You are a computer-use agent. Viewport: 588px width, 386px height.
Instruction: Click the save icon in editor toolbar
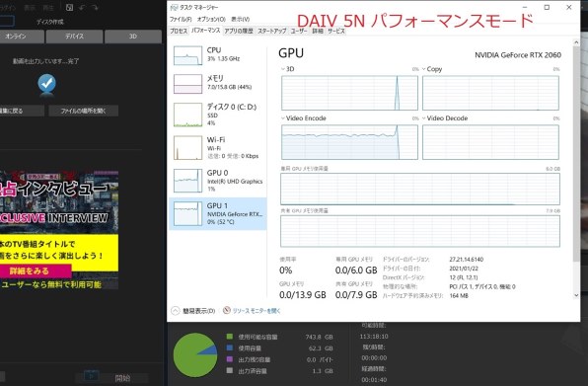click(69, 8)
